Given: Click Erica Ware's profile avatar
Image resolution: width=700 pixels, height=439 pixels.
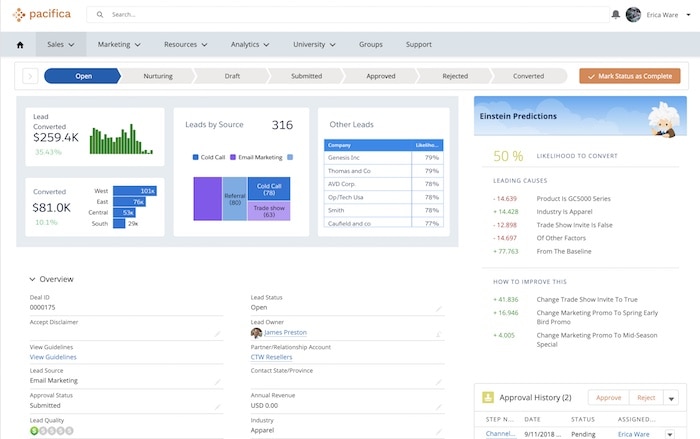Looking at the screenshot, I should pyautogui.click(x=633, y=15).
